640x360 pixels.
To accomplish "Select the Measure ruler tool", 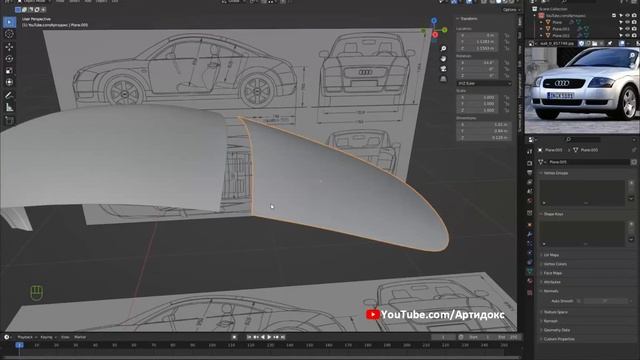I will pos(9,108).
